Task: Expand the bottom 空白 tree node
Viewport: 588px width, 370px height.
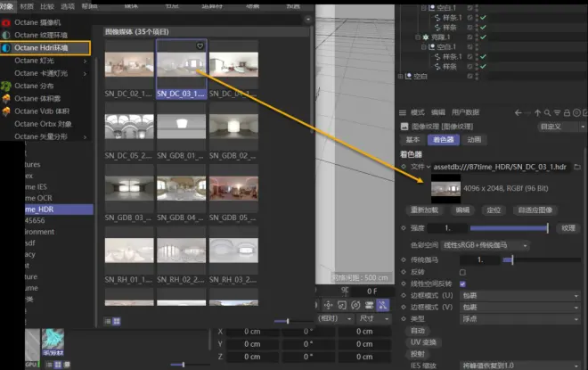Action: 401,76
